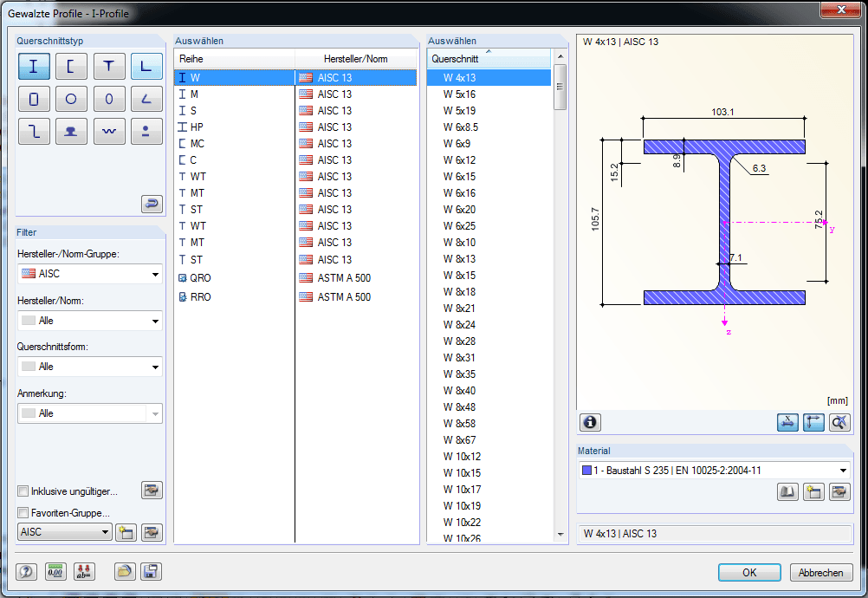Screen dimensions: 868x598
Task: Select cross-section W 10x12
Action: (x=489, y=456)
